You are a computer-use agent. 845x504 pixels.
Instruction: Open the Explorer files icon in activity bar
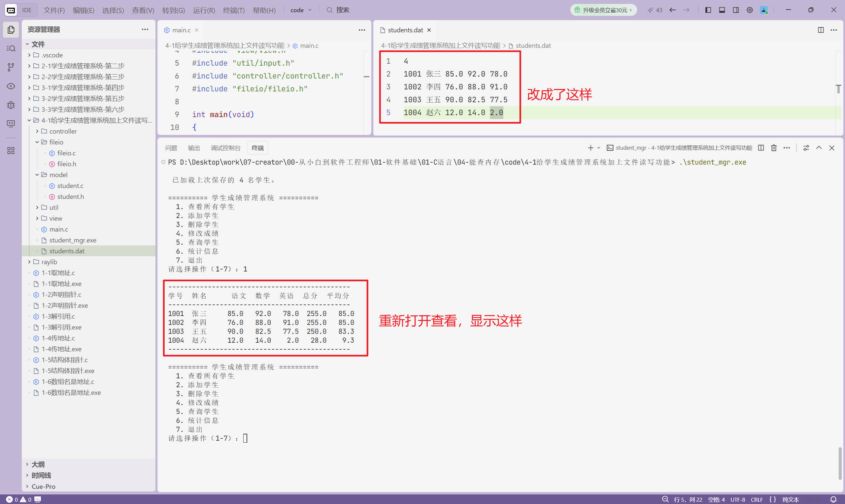pos(11,30)
